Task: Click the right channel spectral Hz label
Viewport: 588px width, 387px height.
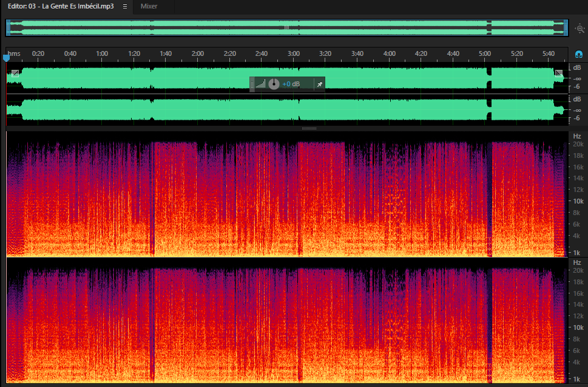Action: pyautogui.click(x=576, y=262)
